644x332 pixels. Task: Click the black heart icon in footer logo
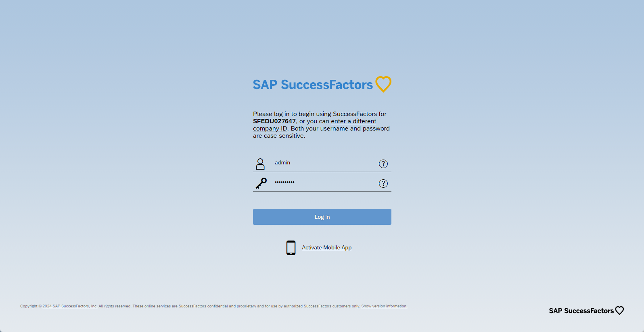pyautogui.click(x=619, y=310)
